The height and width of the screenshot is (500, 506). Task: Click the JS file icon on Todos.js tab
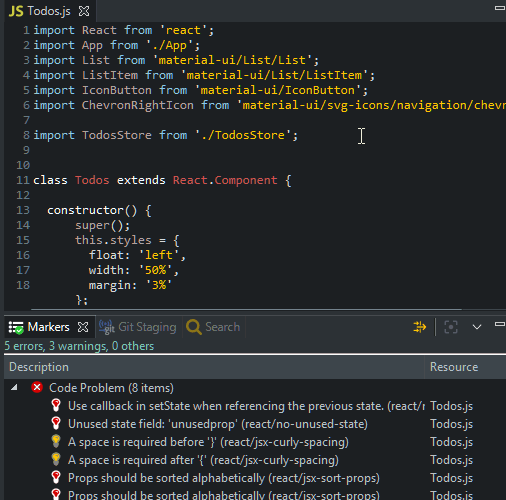click(x=16, y=11)
